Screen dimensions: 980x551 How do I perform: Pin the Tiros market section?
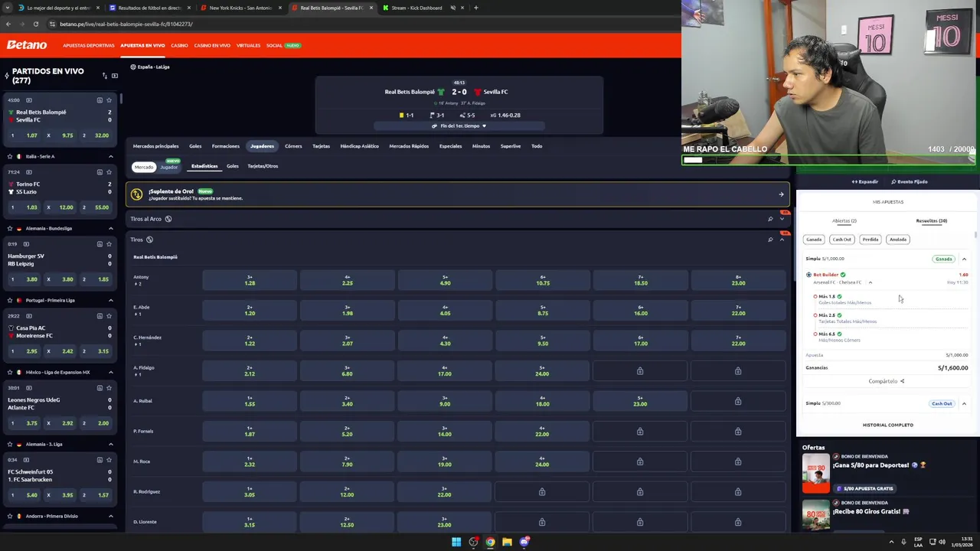[770, 240]
